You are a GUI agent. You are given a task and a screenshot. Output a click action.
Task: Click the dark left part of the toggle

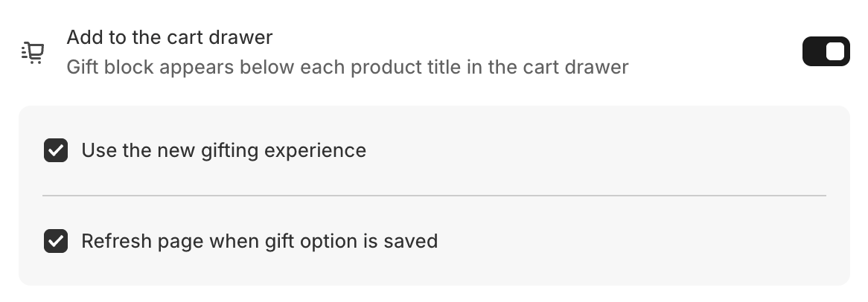tap(814, 51)
